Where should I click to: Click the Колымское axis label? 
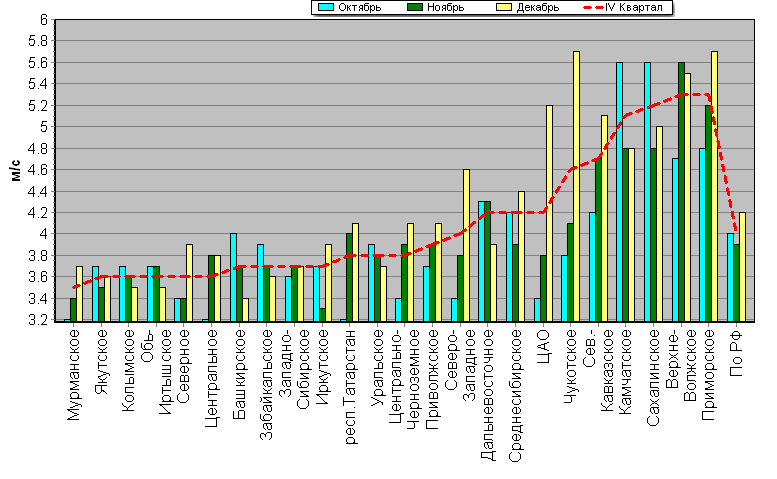coord(128,371)
